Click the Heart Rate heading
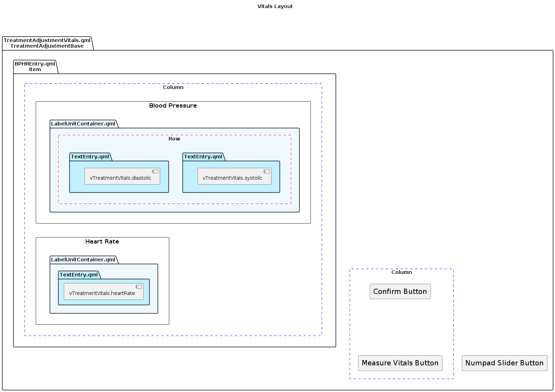Viewport: 555px width, 392px height. (x=102, y=242)
